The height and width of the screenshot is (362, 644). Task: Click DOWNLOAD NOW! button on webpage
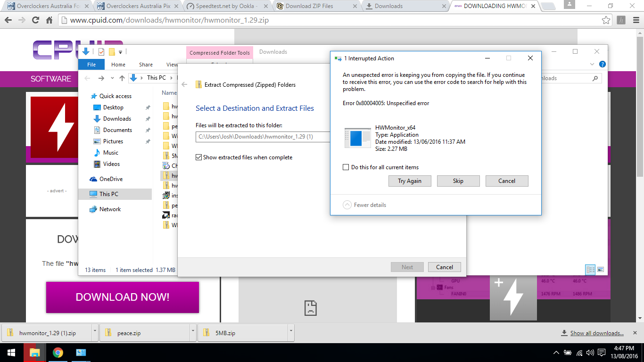point(123,297)
